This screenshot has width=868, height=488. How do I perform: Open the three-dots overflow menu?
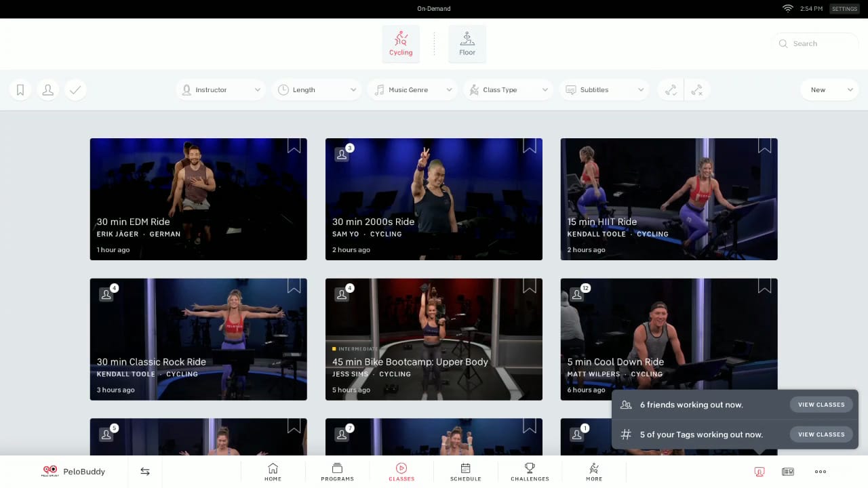coord(821,472)
